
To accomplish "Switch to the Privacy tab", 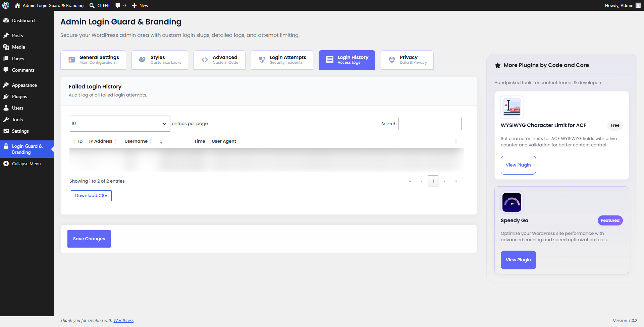I will click(x=407, y=60).
